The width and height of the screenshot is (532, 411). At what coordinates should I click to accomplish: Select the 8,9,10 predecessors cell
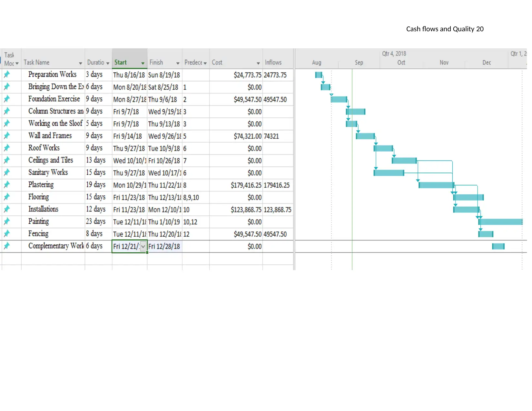coord(196,197)
